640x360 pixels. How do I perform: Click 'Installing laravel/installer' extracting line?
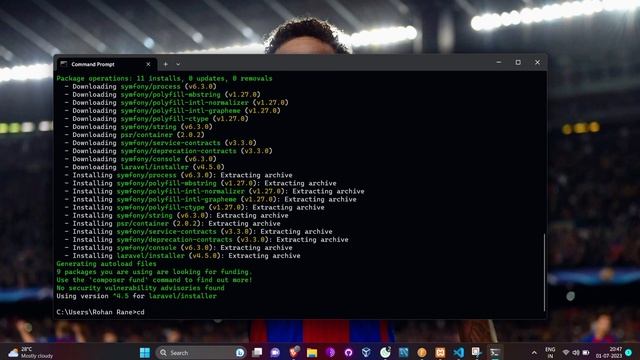[x=182, y=256]
